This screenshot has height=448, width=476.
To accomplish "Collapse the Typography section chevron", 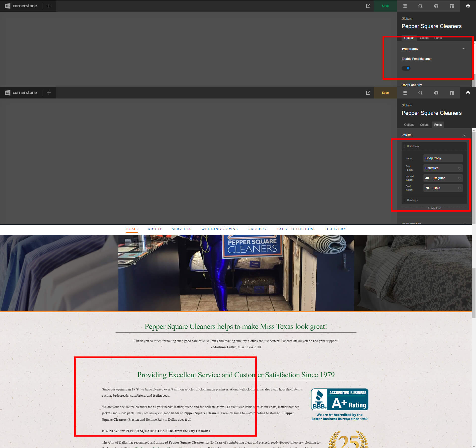I will point(464,49).
